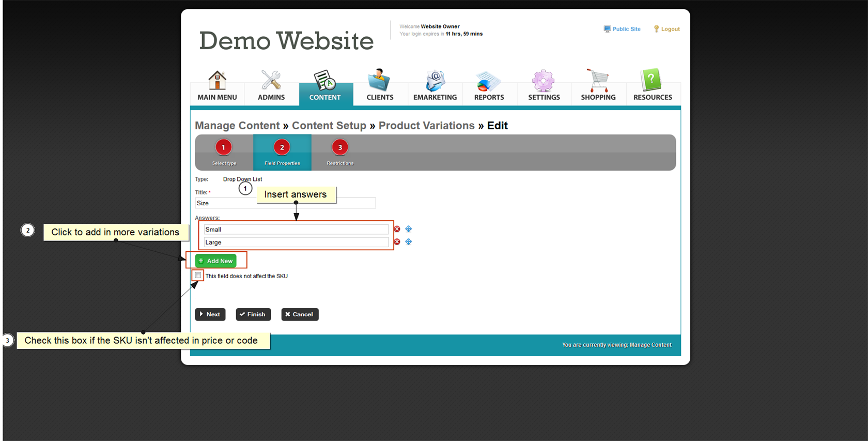Open the Reports chart icon
The height and width of the screenshot is (441, 868).
click(488, 81)
